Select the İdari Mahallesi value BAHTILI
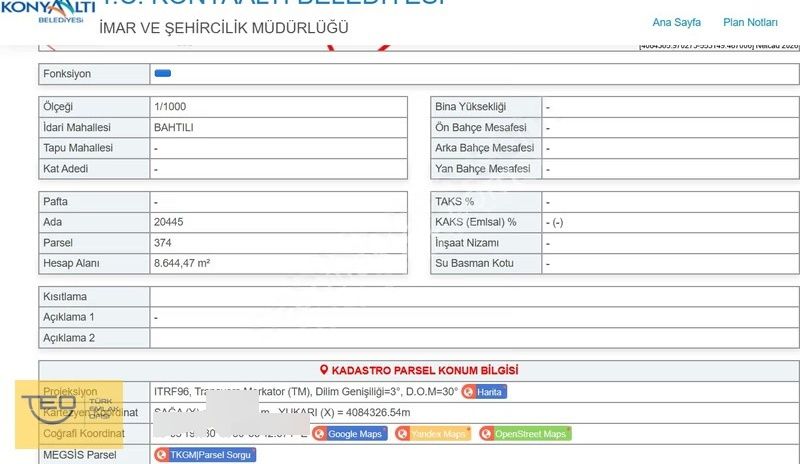Image resolution: width=800 pixels, height=464 pixels. point(173,128)
